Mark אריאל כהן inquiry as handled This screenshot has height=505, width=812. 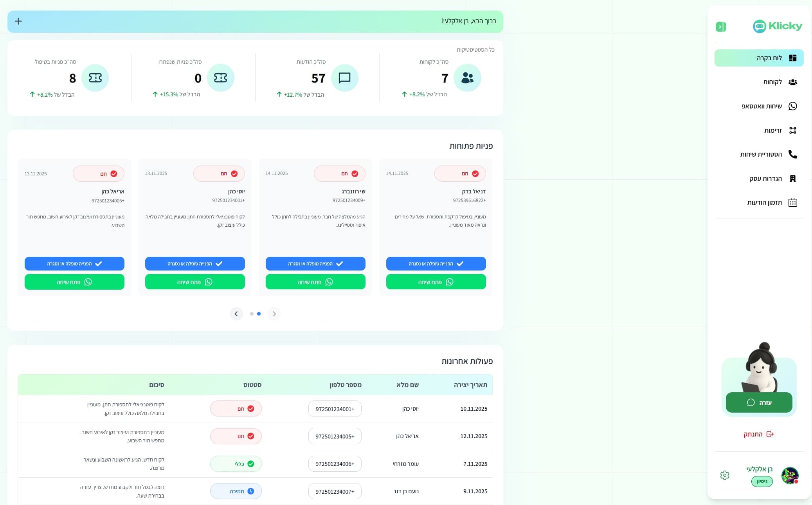click(x=74, y=263)
